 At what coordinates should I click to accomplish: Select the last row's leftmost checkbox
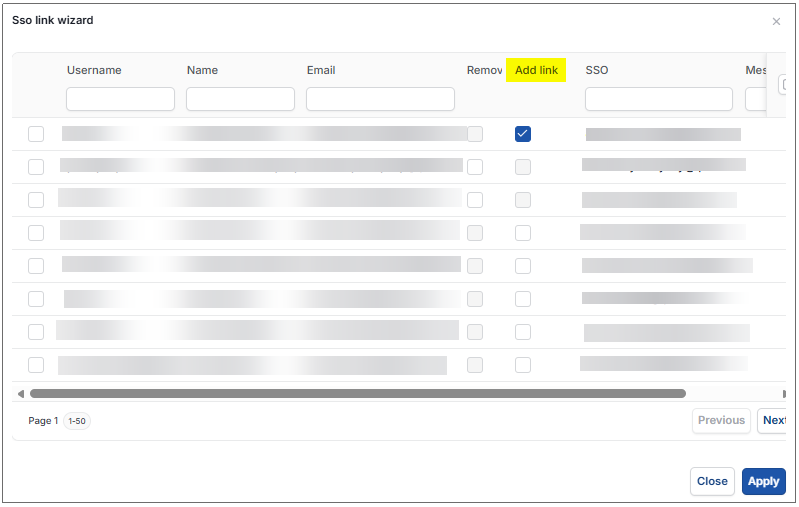point(36,365)
